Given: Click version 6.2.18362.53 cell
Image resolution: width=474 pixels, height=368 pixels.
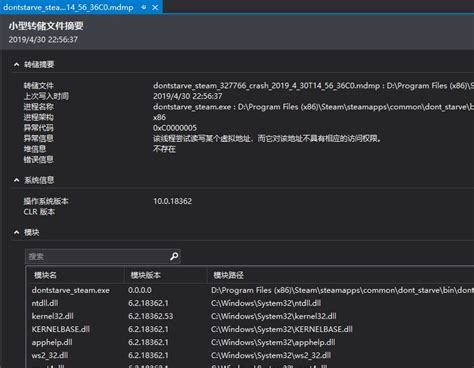Looking at the screenshot, I should coord(151,316).
